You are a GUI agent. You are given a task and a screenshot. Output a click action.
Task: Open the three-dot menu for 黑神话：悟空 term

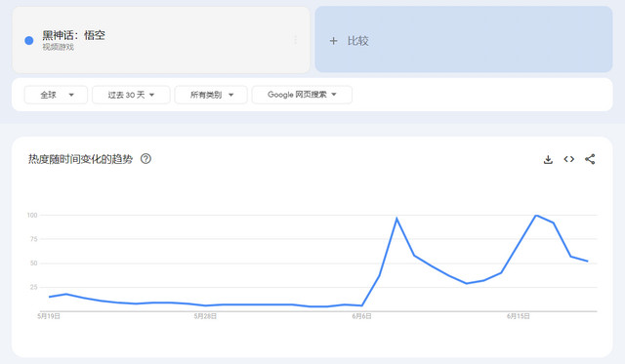[295, 40]
